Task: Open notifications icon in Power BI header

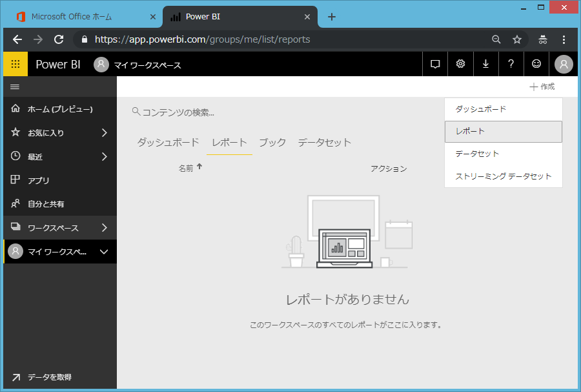Action: [x=435, y=64]
